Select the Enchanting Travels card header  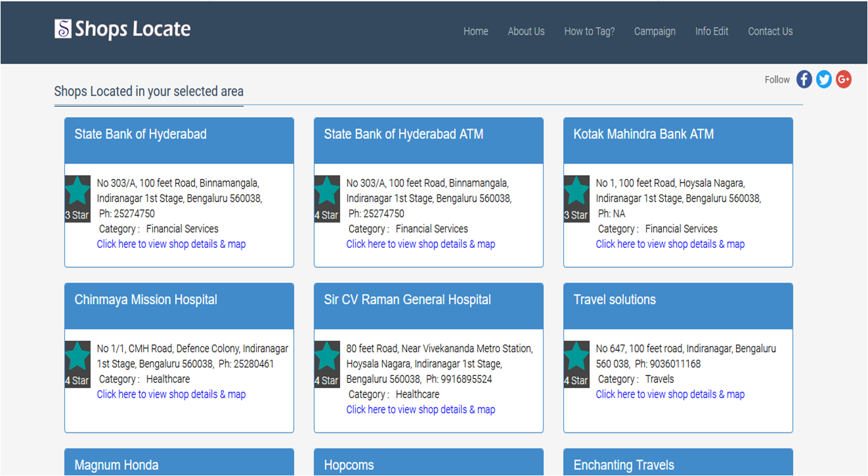pyautogui.click(x=678, y=462)
